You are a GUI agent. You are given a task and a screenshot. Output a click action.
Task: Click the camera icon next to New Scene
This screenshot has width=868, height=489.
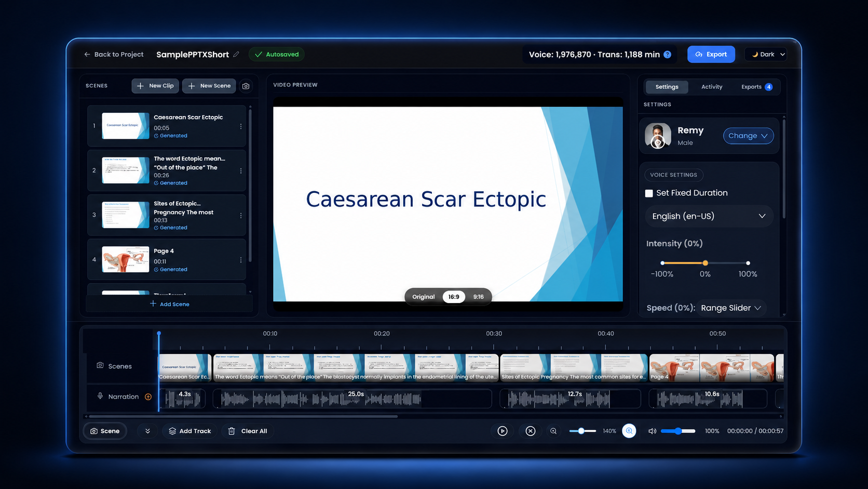click(x=246, y=86)
